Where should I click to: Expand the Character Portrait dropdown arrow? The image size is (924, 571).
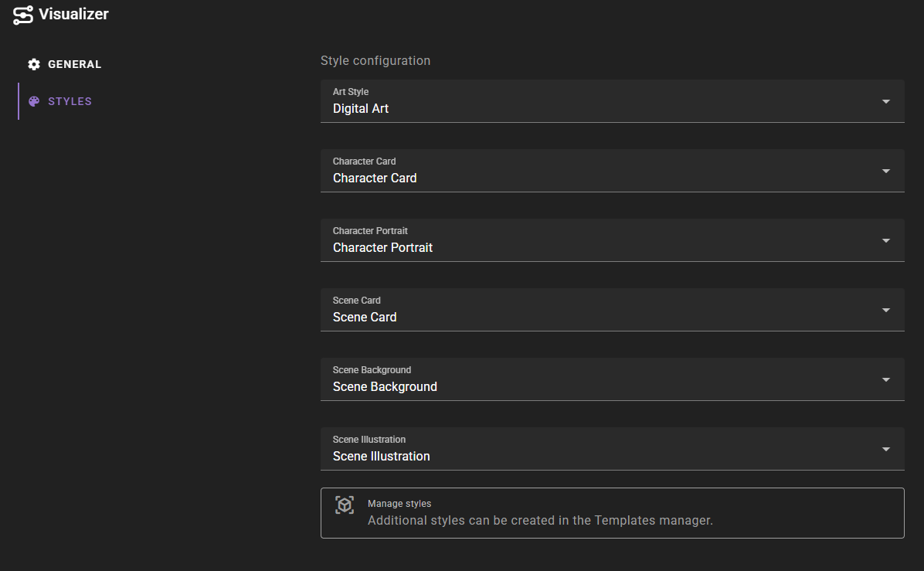point(885,240)
